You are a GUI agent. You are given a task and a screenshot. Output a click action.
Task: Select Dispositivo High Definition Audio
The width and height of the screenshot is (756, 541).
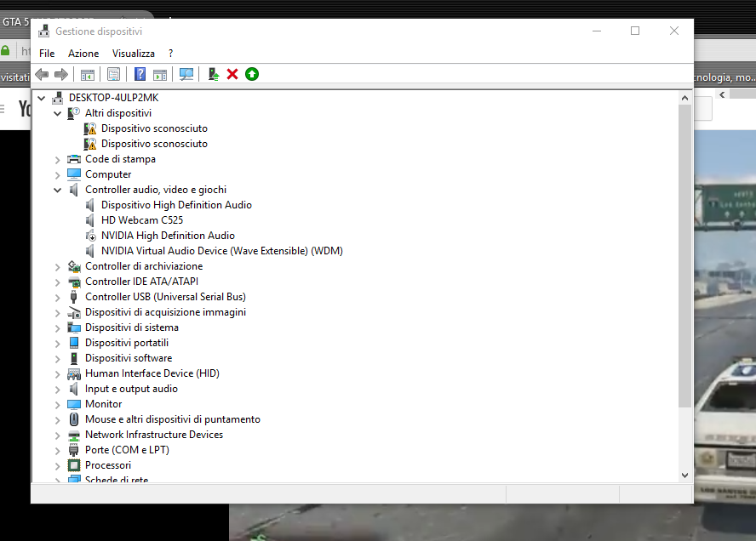176,205
